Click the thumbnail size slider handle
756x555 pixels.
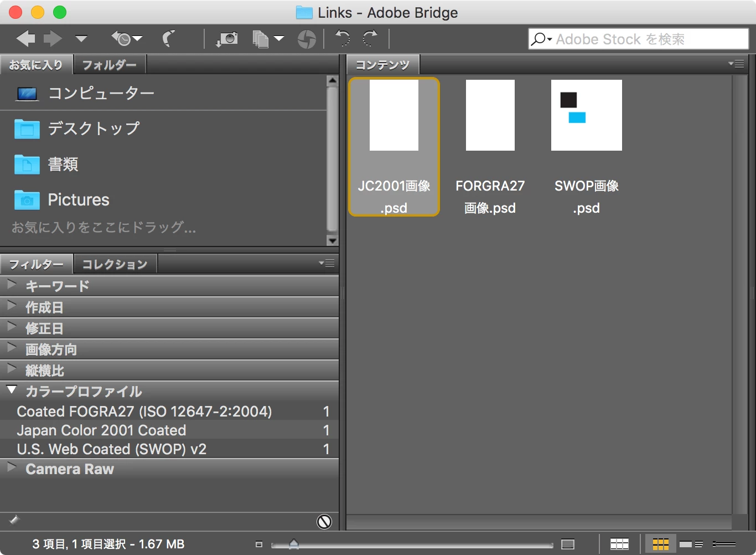coord(294,544)
